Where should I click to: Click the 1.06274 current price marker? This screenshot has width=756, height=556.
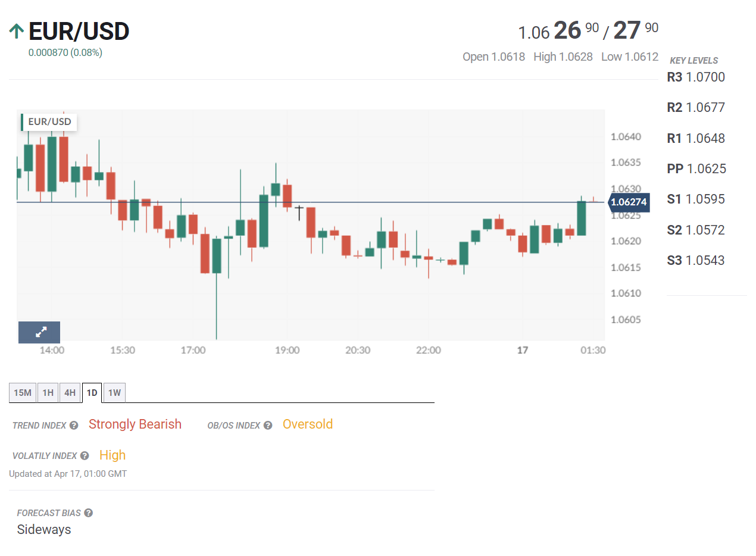coord(629,202)
